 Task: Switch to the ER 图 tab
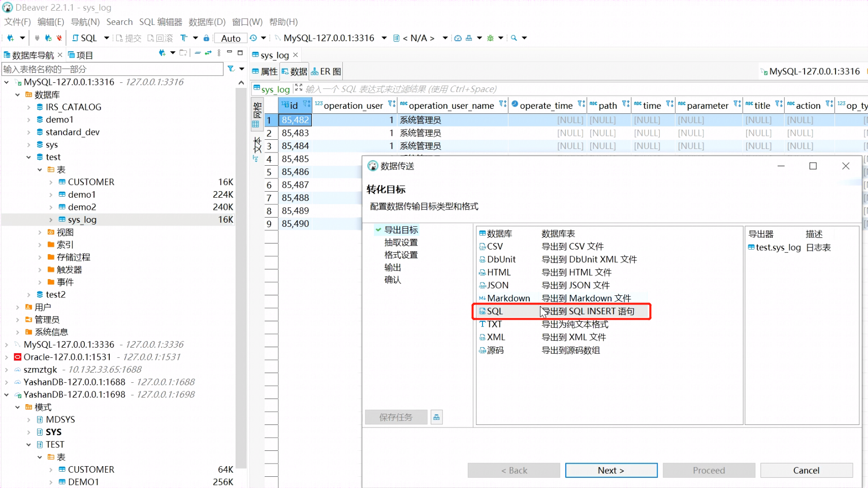326,72
